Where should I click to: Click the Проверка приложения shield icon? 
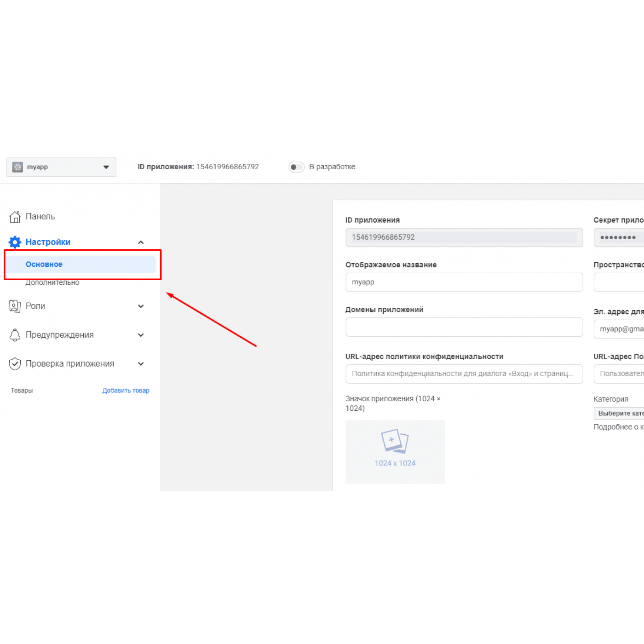15,364
